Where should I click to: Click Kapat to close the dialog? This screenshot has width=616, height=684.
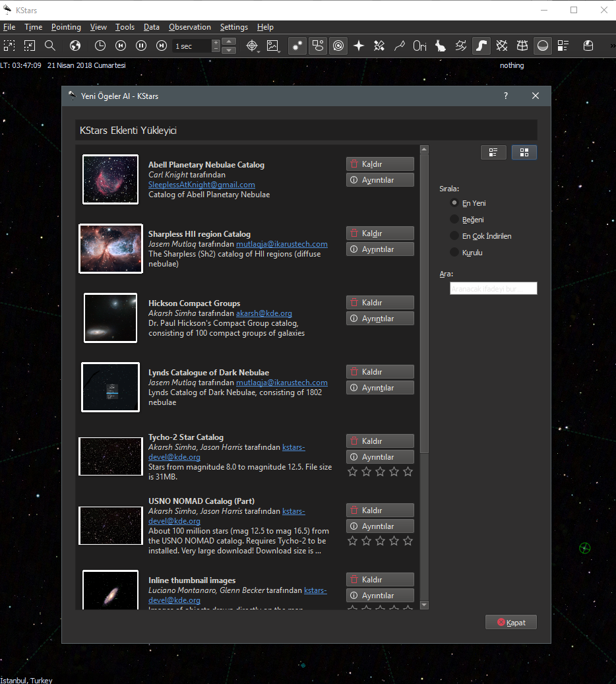(511, 623)
